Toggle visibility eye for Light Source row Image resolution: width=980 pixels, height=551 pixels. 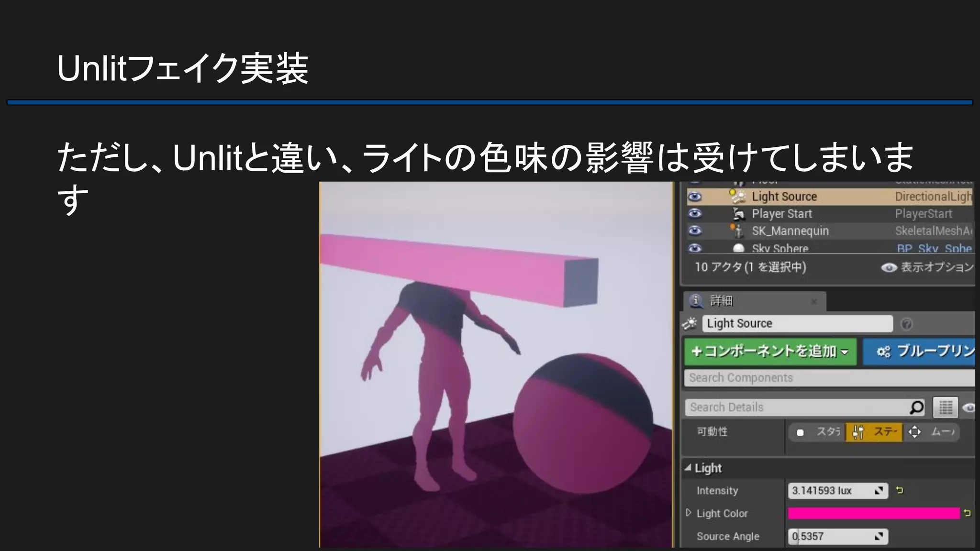694,197
